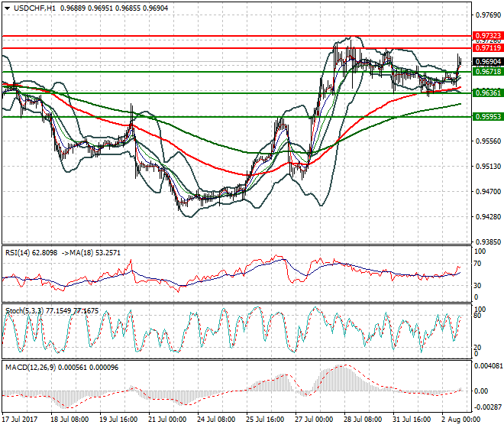This screenshot has height=428, width=504.
Task: Select the 0.94280 price scale label
Action: 488,216
